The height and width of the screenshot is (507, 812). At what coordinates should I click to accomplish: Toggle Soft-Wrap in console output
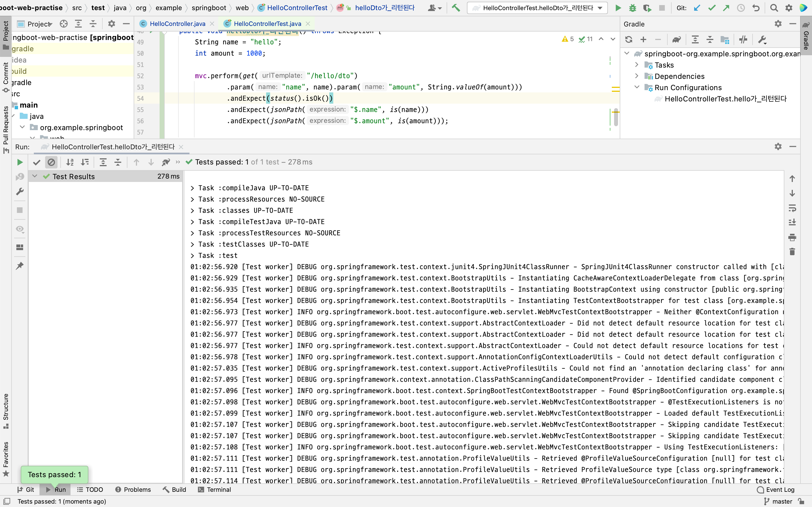point(792,208)
